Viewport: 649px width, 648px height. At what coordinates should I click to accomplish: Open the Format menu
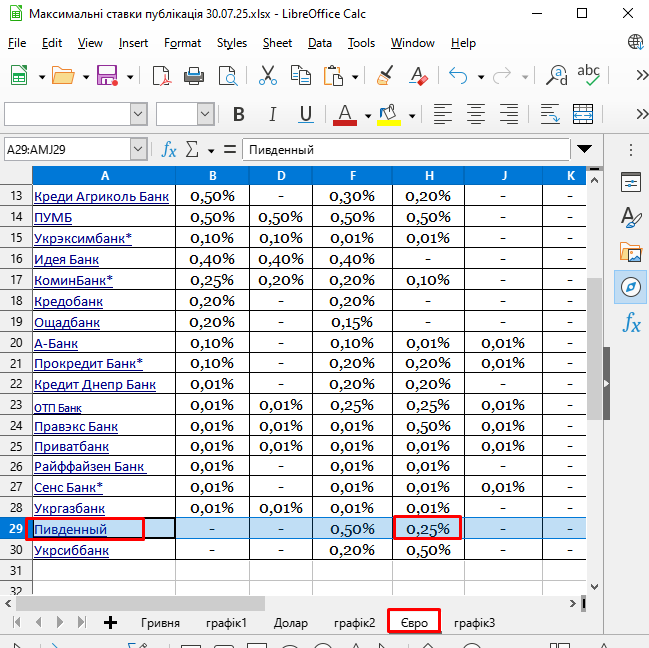[x=183, y=43]
